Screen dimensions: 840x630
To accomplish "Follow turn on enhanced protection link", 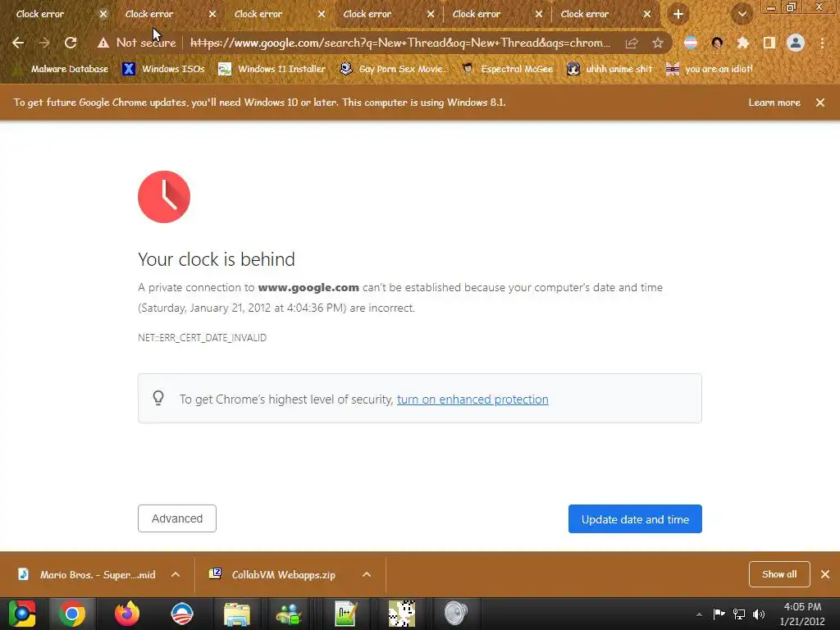I will 472,399.
